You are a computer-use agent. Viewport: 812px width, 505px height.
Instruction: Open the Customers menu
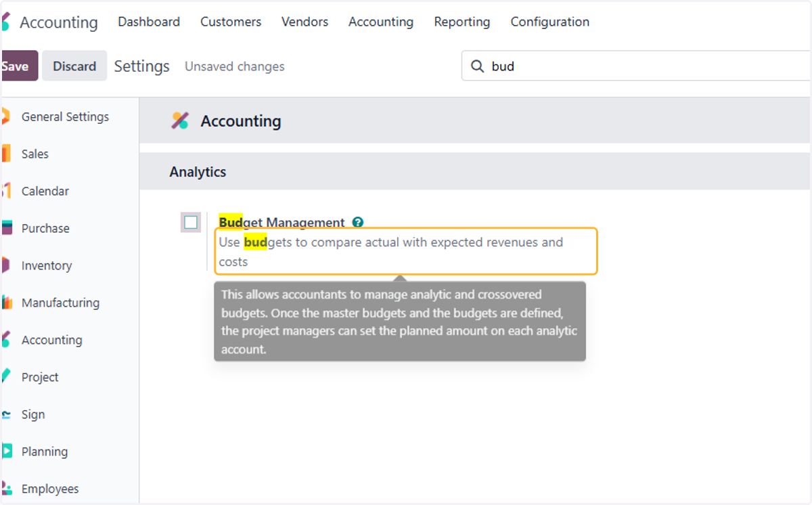pos(231,22)
